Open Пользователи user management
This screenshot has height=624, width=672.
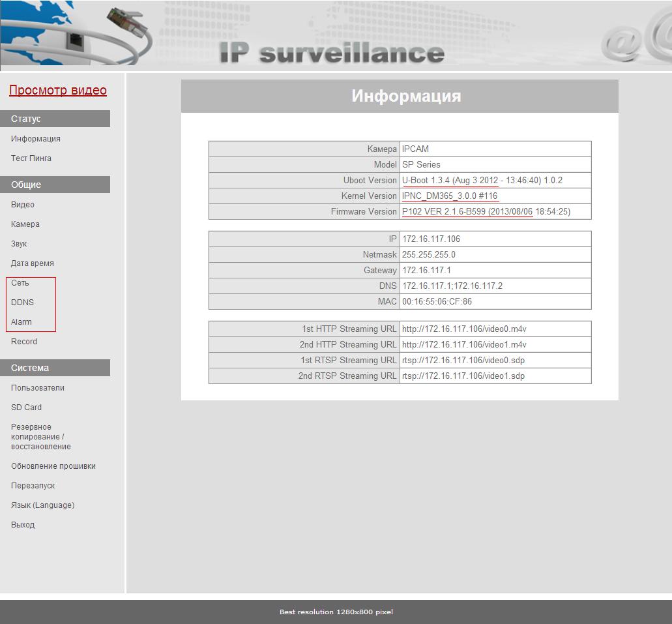[38, 388]
